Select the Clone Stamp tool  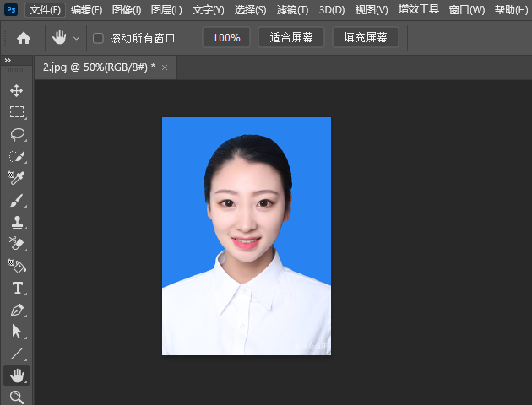pyautogui.click(x=17, y=222)
